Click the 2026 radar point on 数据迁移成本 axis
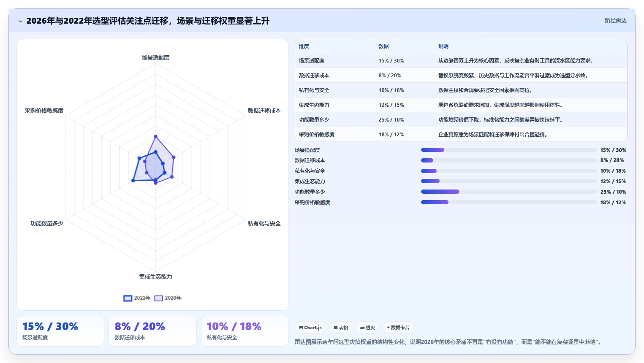 tap(174, 157)
